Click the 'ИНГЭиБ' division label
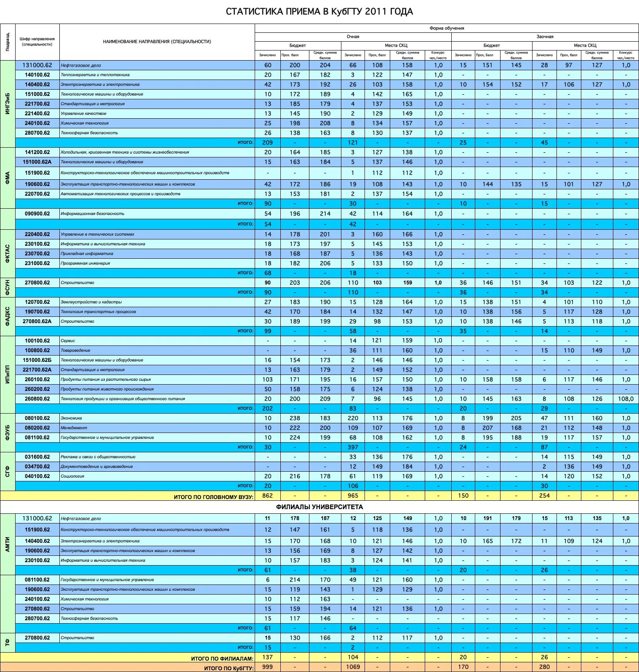Image resolution: width=639 pixels, height=672 pixels. click(x=8, y=104)
